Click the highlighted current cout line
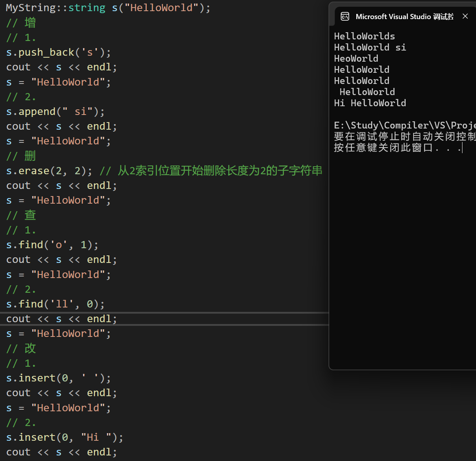Screen dimensions: 476x461 (x=62, y=319)
